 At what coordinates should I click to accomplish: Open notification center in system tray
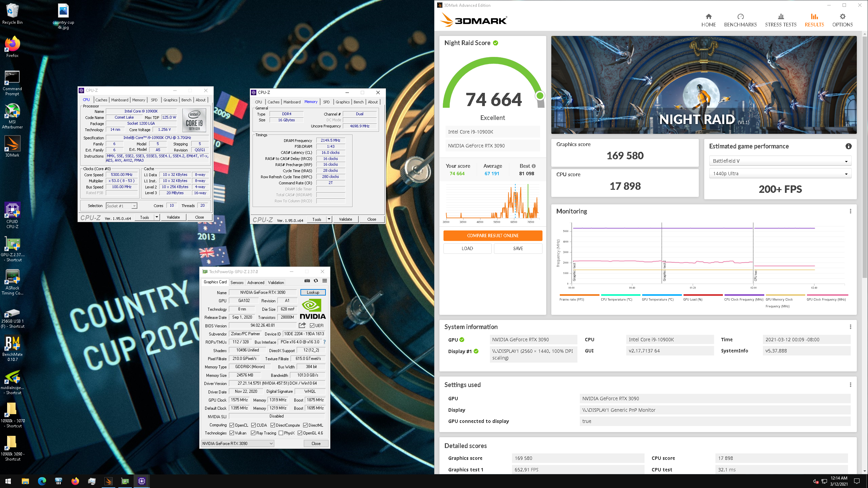857,481
